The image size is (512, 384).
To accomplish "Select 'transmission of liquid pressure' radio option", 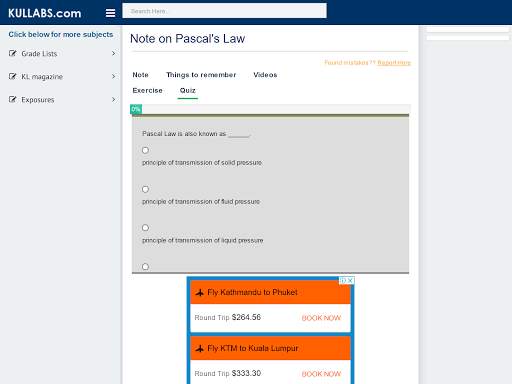I will [145, 228].
